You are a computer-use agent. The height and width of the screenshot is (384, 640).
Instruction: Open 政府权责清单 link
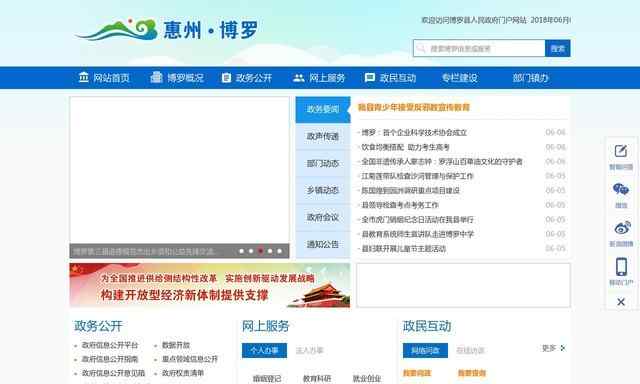coord(183,373)
